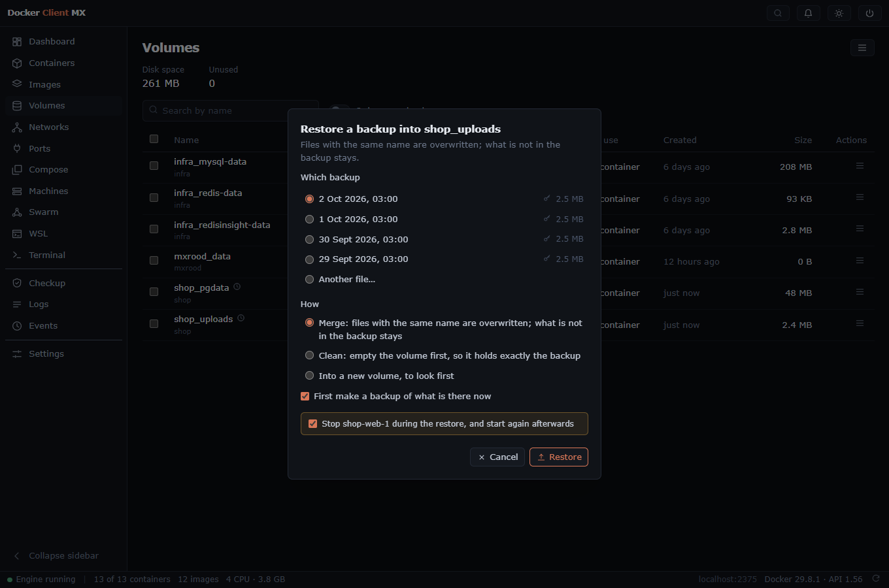Select the Clean restore mode
Image resolution: width=889 pixels, height=588 pixels.
pos(310,355)
